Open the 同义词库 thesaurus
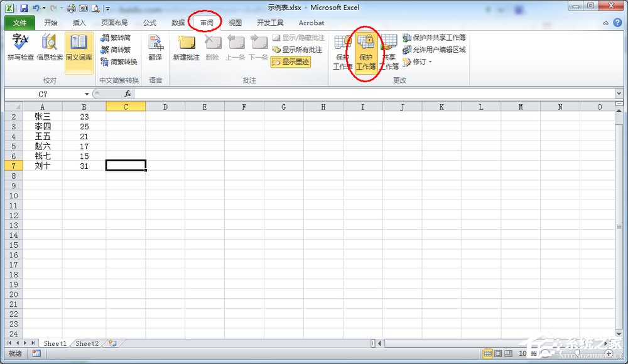Viewport: 628px width, 364px height. [79, 48]
